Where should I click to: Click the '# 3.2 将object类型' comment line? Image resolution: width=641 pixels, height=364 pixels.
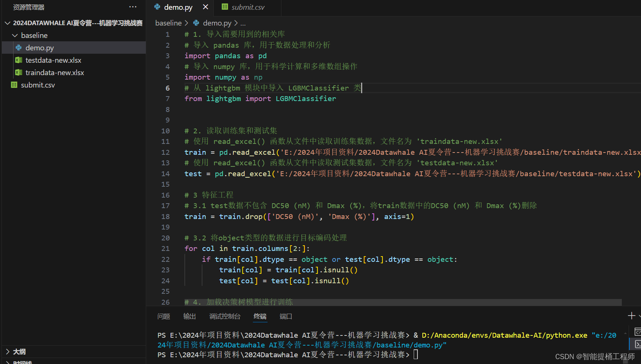tap(266, 238)
